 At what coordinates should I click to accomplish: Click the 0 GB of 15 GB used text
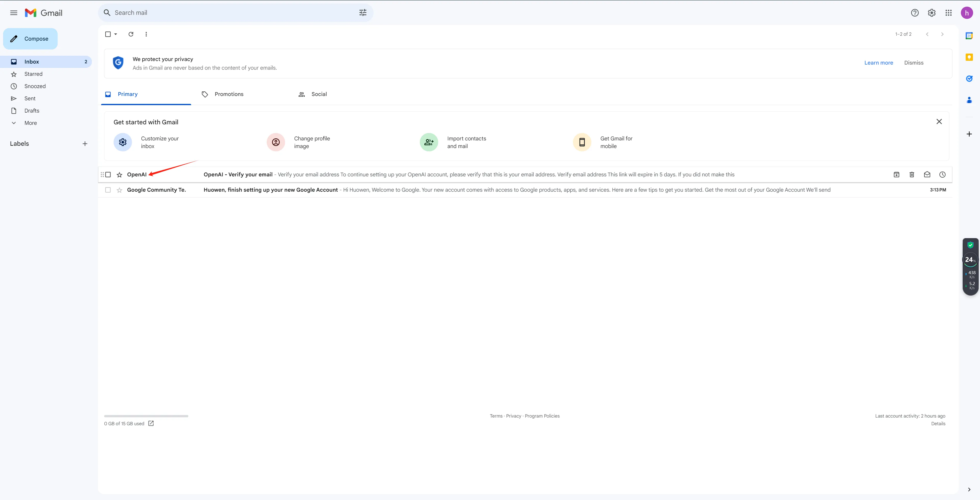click(x=124, y=423)
